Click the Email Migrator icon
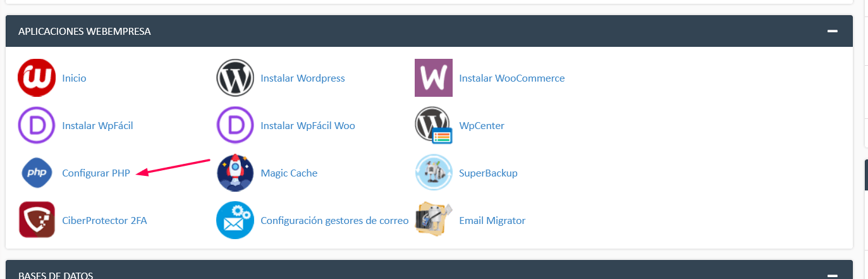Image resolution: width=868 pixels, height=279 pixels. click(x=434, y=219)
